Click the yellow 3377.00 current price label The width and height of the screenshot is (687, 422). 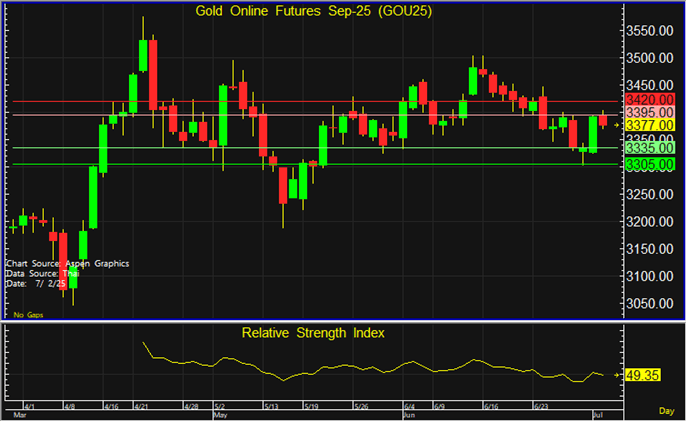649,126
